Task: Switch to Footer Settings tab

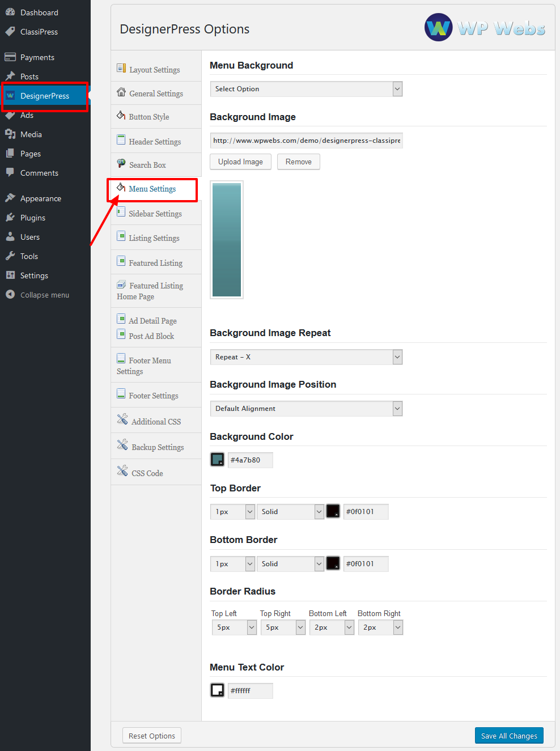Action: tap(156, 395)
